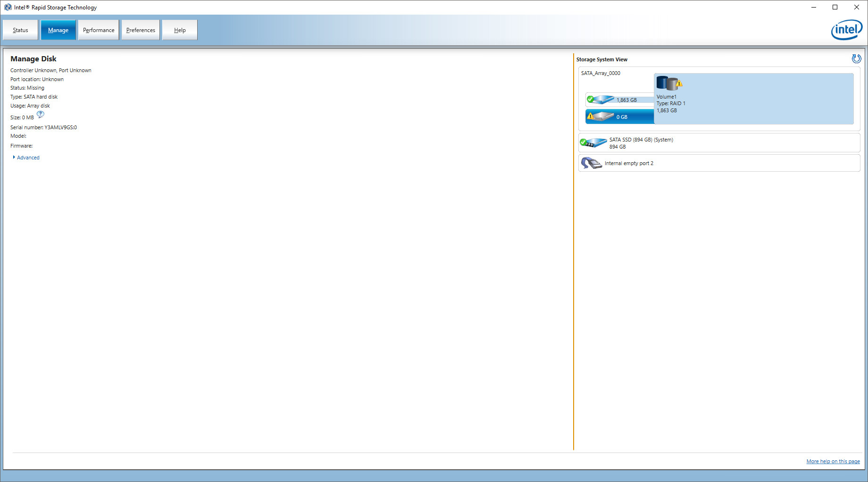Click the 'Storage System View' heading
This screenshot has width=868, height=482.
click(x=601, y=59)
